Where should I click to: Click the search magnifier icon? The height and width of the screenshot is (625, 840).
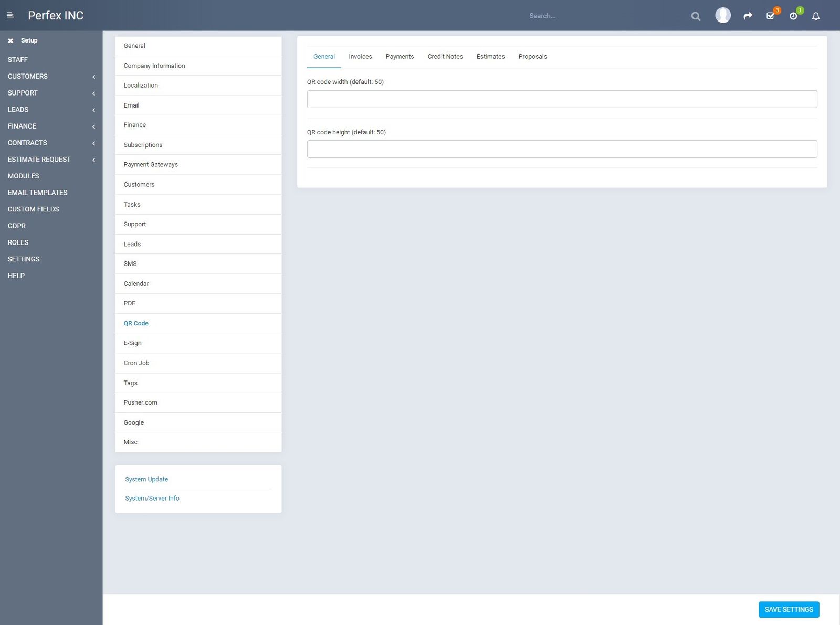click(696, 16)
